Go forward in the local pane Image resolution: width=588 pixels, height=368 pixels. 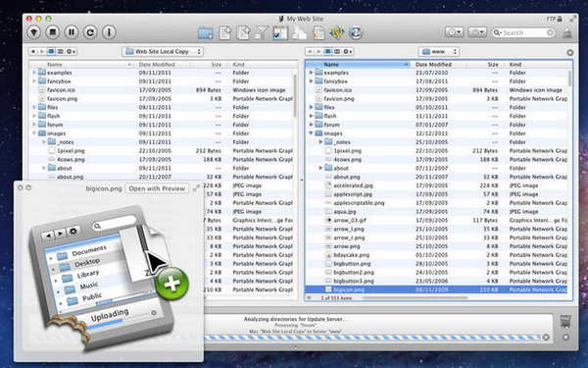click(x=42, y=51)
